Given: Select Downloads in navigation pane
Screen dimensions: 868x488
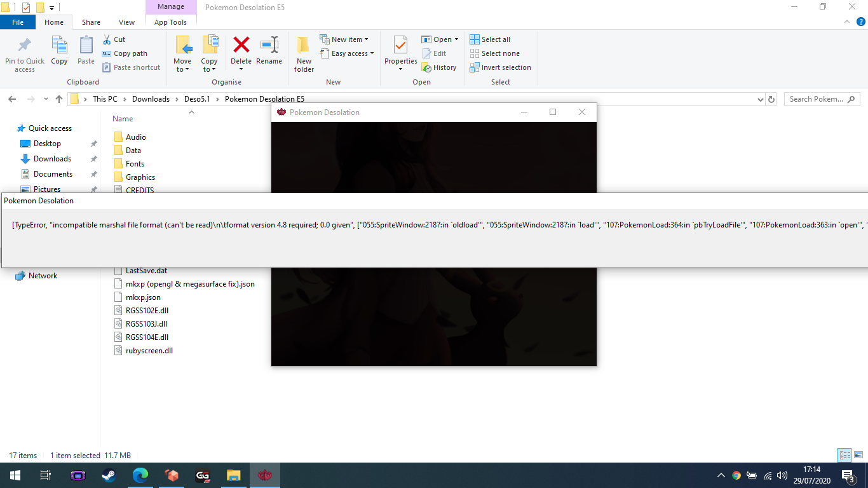Looking at the screenshot, I should 52,159.
